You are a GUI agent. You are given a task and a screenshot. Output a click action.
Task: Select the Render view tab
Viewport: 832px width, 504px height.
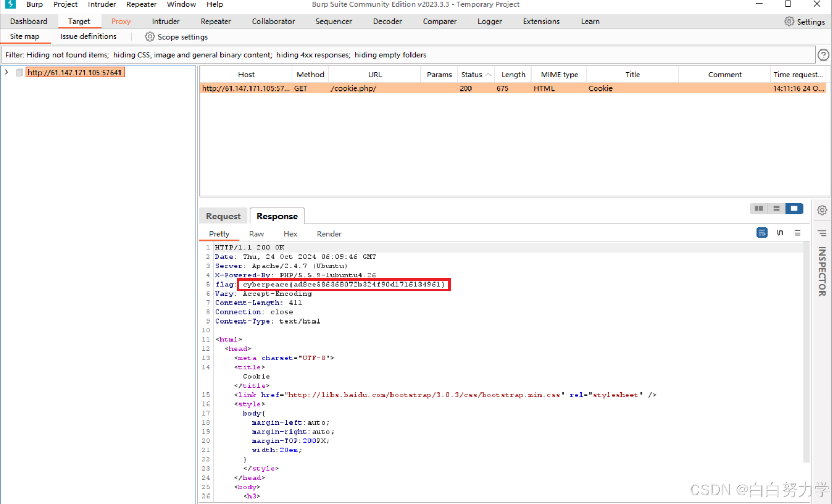pos(329,234)
